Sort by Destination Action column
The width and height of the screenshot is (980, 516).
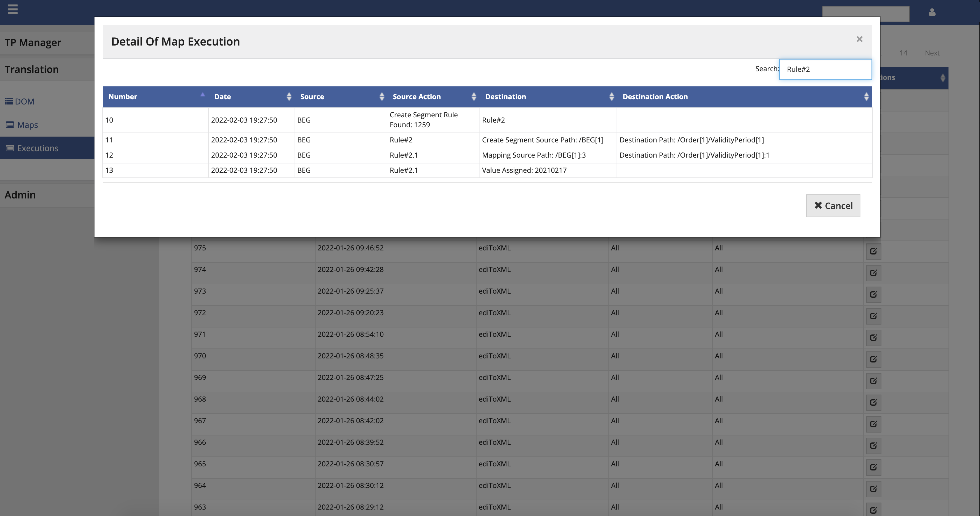click(745, 97)
